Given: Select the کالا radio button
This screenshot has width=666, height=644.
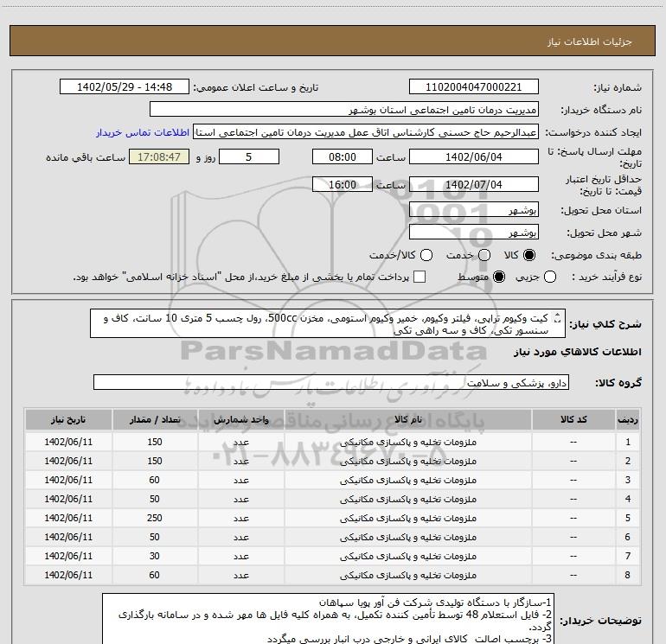Looking at the screenshot, I should point(529,255).
